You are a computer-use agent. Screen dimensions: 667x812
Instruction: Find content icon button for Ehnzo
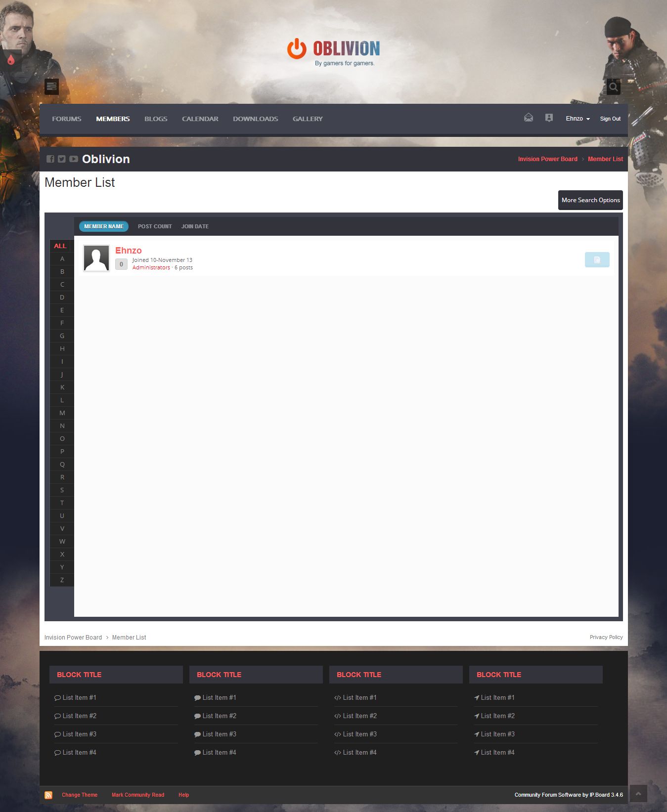coord(597,259)
